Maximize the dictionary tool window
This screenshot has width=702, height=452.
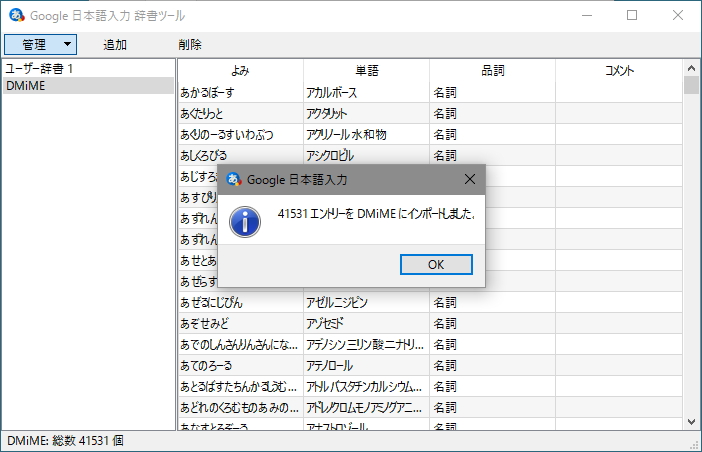[632, 15]
